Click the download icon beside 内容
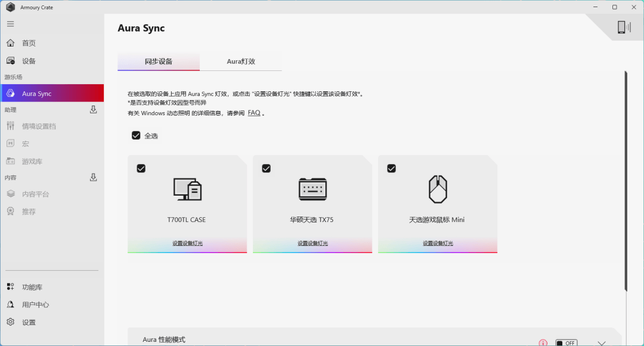644x346 pixels. (93, 178)
